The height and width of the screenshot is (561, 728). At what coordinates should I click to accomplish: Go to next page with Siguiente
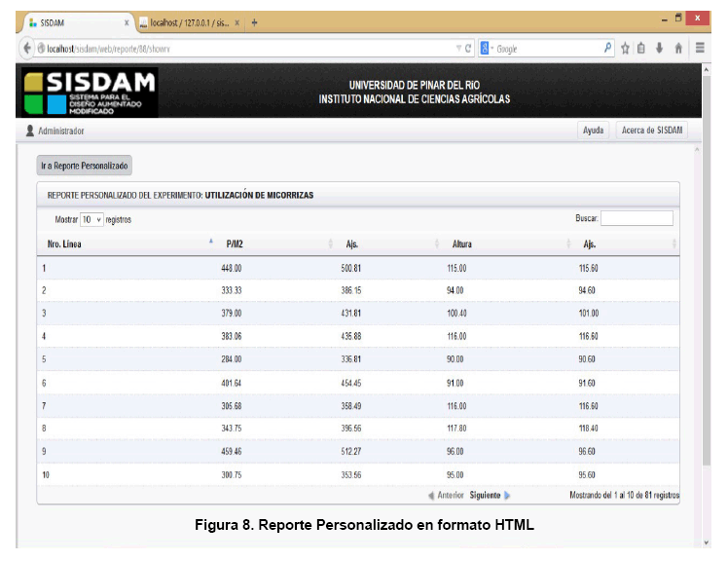click(485, 495)
